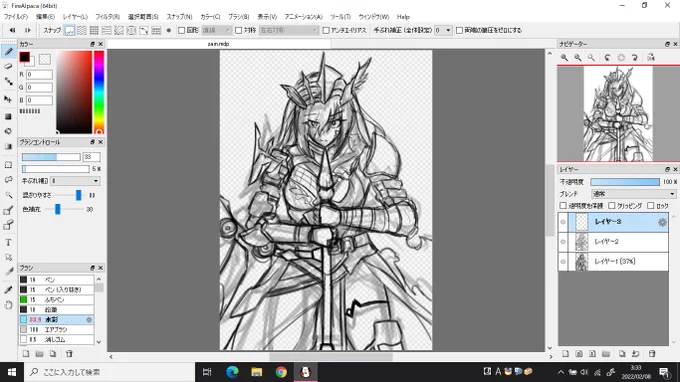Rotate canvas left in the navigator
This screenshot has height=382, width=680.
pos(608,57)
